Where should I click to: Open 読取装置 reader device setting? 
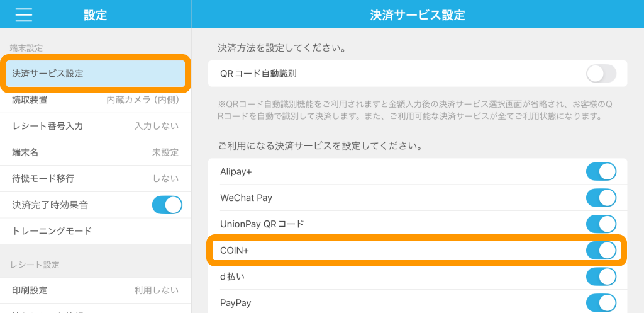click(96, 100)
